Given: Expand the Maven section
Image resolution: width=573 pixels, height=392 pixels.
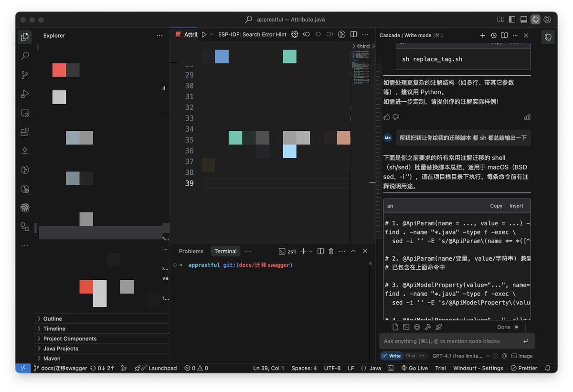Looking at the screenshot, I should click(102, 358).
